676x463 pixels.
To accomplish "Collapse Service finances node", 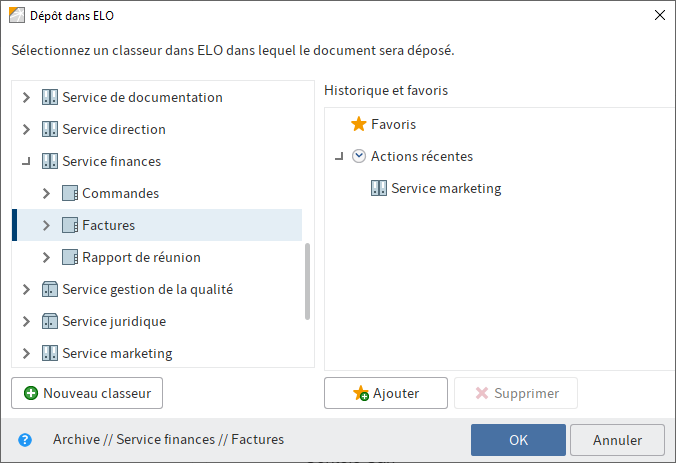I will click(x=27, y=161).
